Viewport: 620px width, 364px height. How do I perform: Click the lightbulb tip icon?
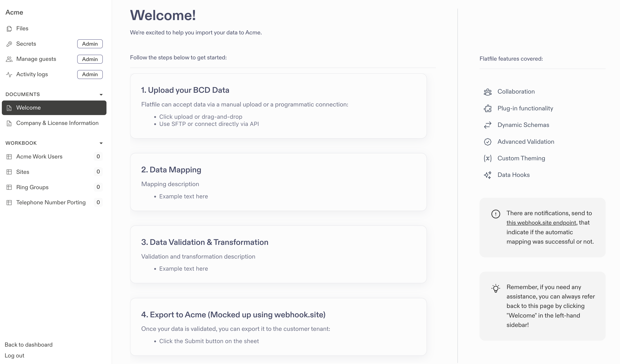(x=496, y=288)
